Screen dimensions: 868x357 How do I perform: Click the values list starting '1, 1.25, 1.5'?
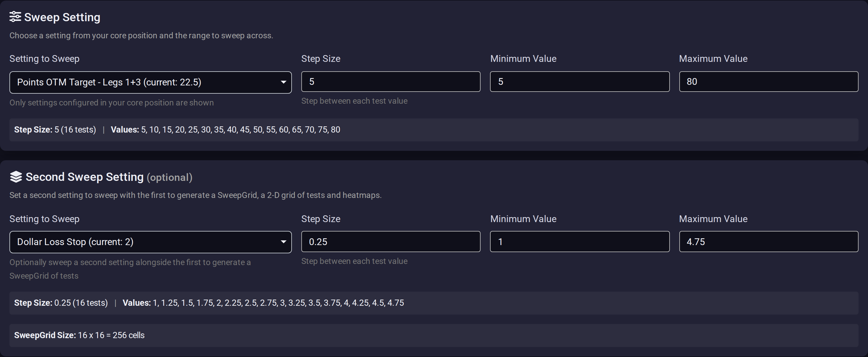point(278,303)
